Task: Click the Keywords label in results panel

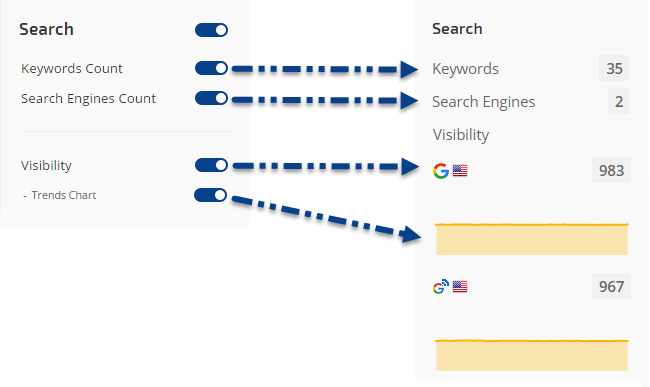Action: point(465,69)
